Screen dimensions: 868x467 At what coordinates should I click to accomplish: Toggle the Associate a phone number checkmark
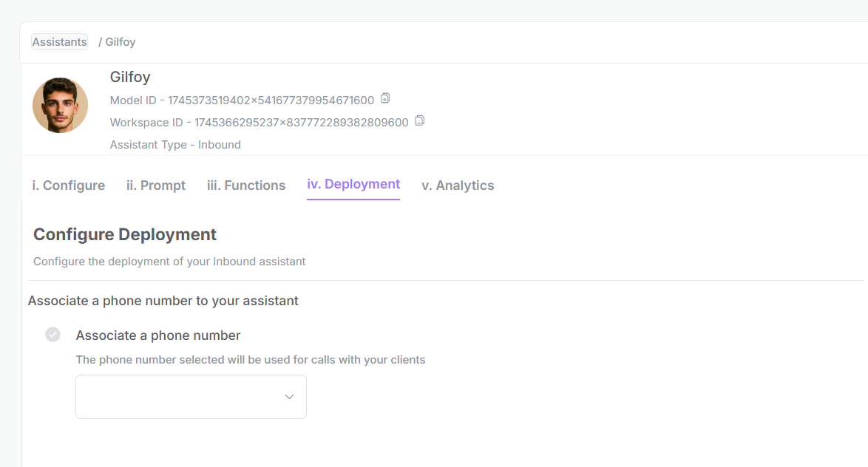(53, 335)
